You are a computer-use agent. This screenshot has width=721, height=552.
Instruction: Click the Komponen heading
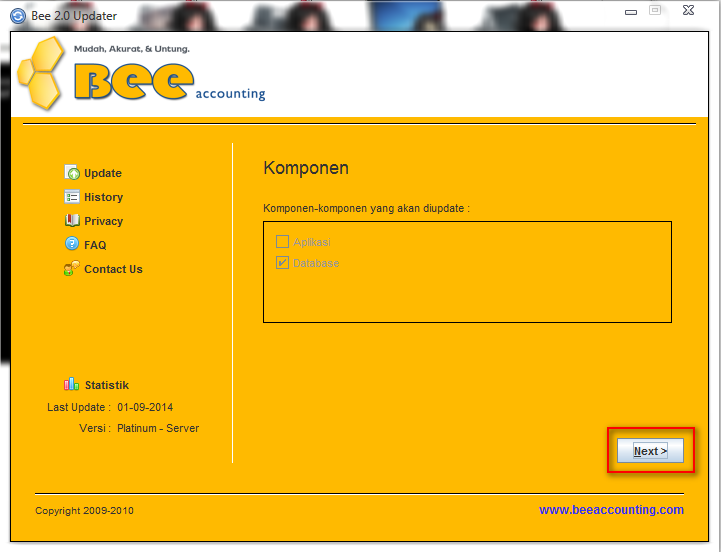coord(306,168)
